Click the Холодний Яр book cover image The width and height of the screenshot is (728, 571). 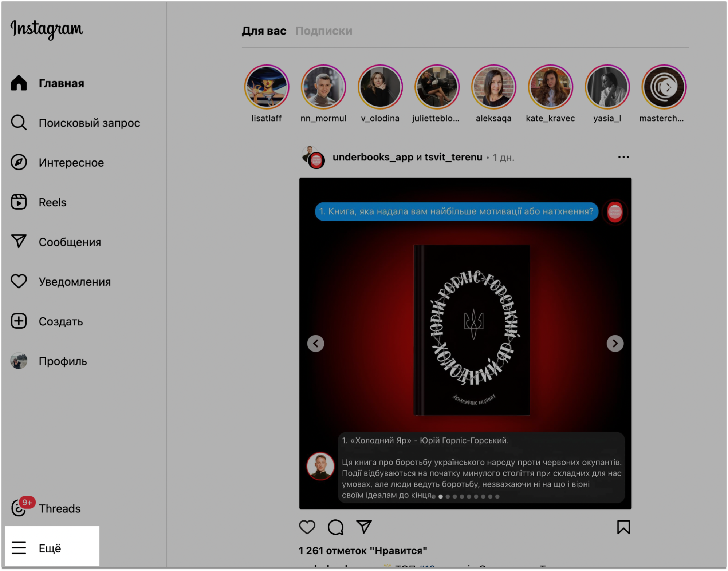(x=472, y=330)
